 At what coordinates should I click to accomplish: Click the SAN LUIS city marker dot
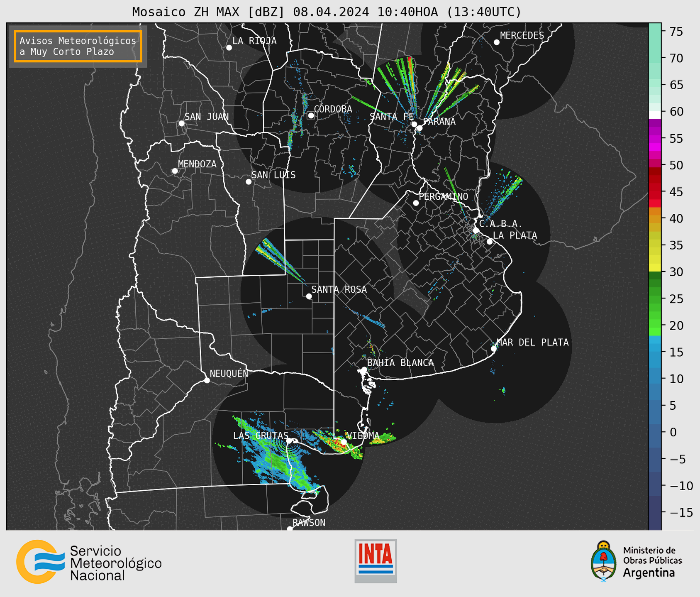(x=249, y=182)
